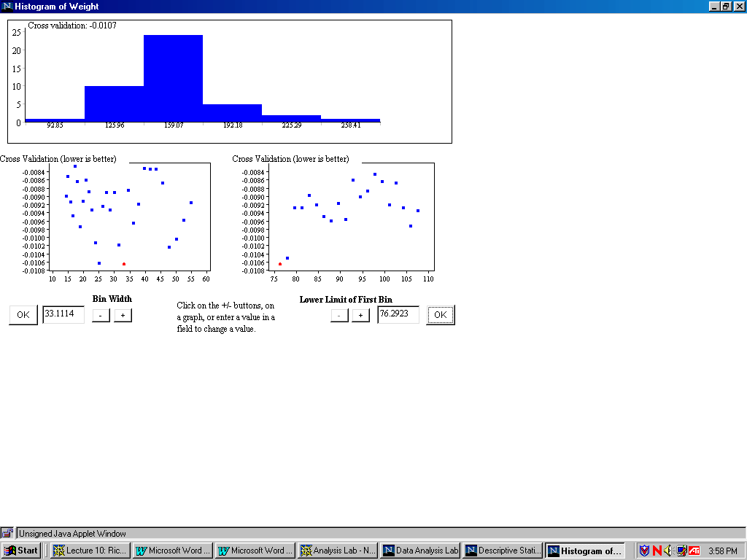Click the OK button beside Lower Limit field
Viewport: 747px width, 560px height.
click(440, 315)
